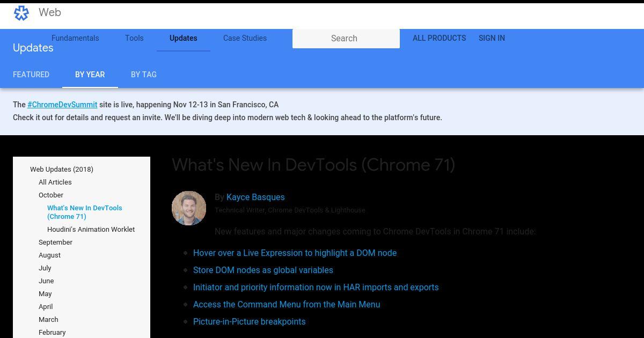This screenshot has width=644, height=338.
Task: Open Picture-in-Picture breakpoints link
Action: (x=249, y=321)
